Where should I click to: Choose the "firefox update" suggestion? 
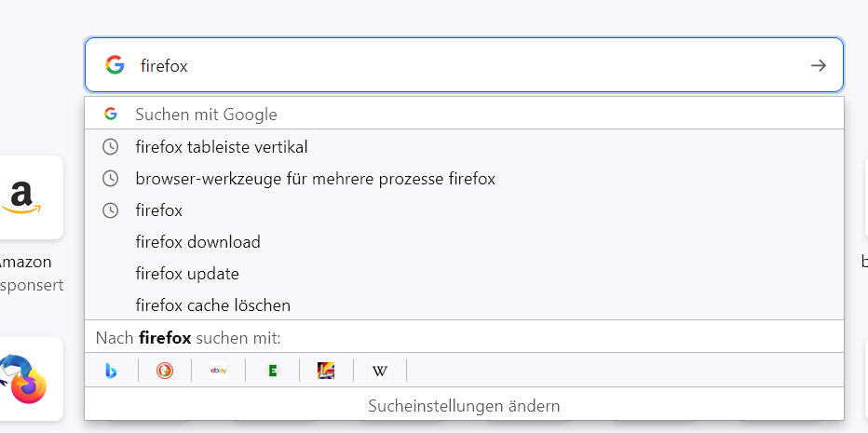[187, 274]
